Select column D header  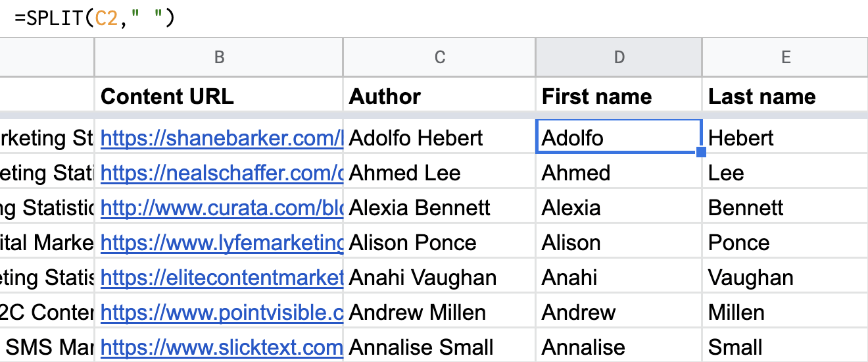(619, 57)
